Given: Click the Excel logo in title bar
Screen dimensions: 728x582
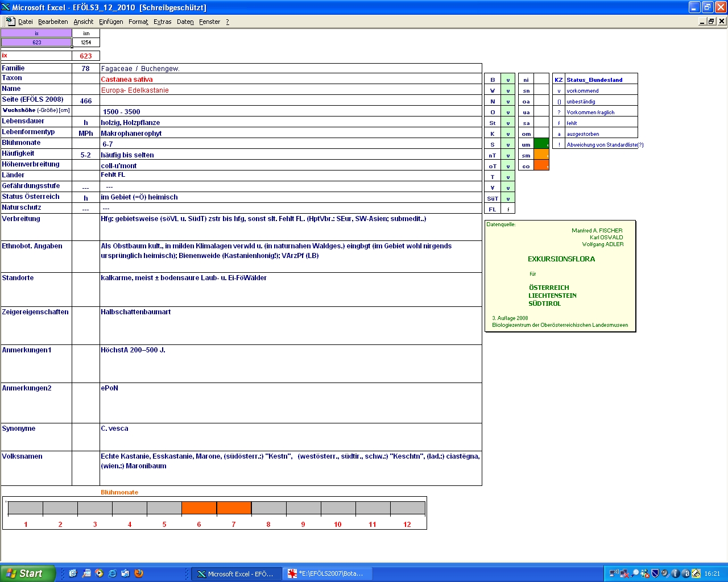Looking at the screenshot, I should tap(6, 7).
